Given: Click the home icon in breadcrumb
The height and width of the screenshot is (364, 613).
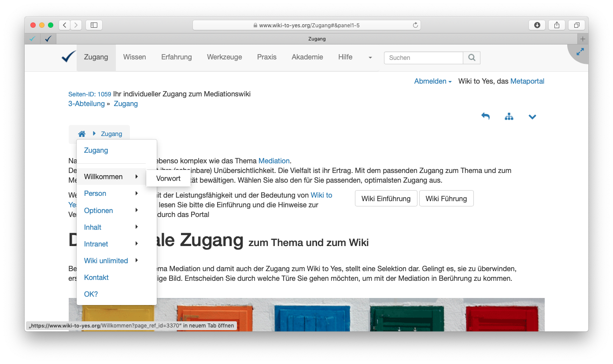Looking at the screenshot, I should click(x=82, y=134).
